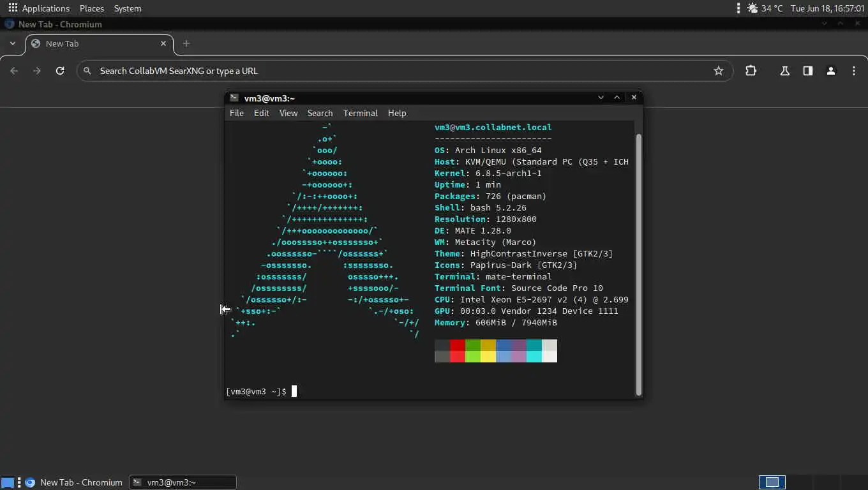This screenshot has height=490, width=868.
Task: Open the Places menu in the panel
Action: tap(92, 8)
